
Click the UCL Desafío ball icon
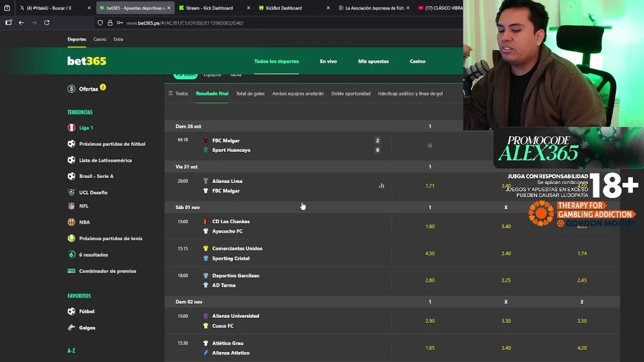click(x=71, y=193)
